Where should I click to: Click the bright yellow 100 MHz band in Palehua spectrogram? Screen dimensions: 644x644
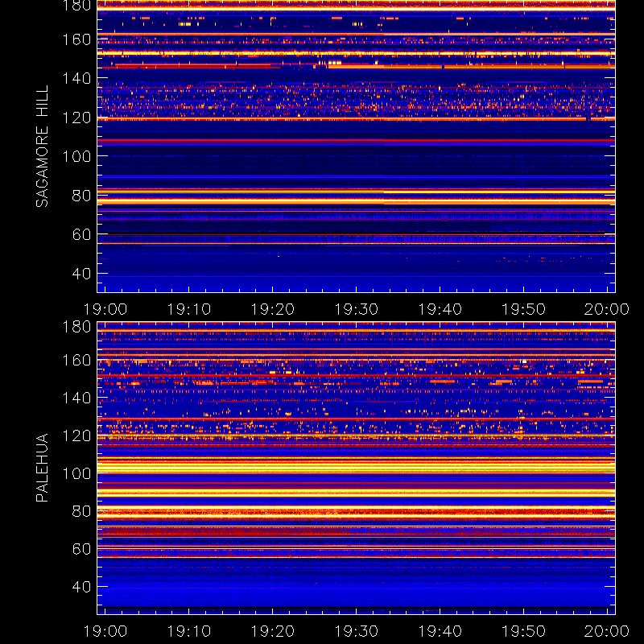tap(356, 468)
